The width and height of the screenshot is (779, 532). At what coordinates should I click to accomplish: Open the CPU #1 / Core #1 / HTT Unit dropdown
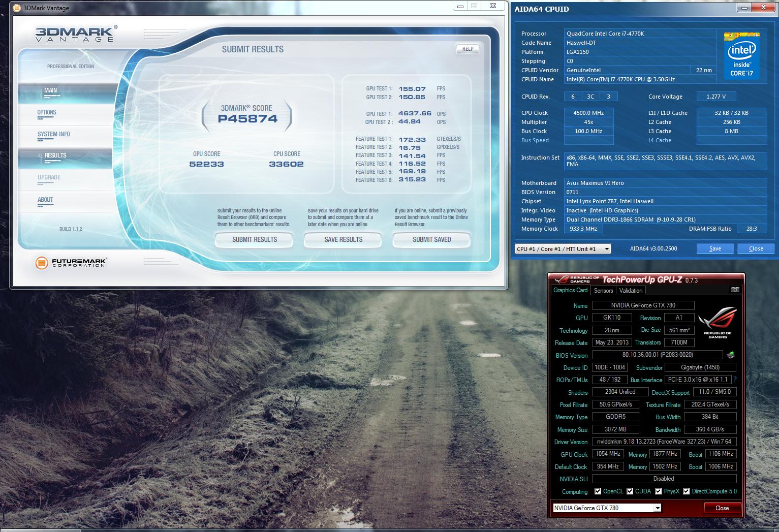tap(563, 248)
